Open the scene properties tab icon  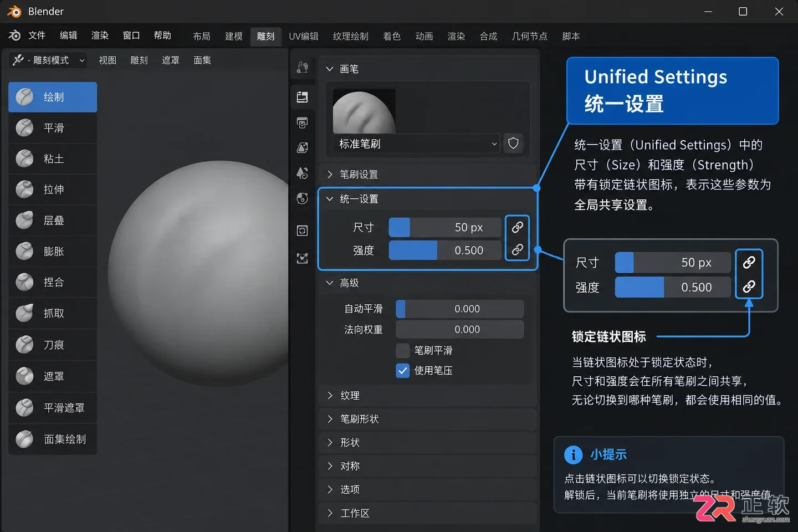coord(303,173)
